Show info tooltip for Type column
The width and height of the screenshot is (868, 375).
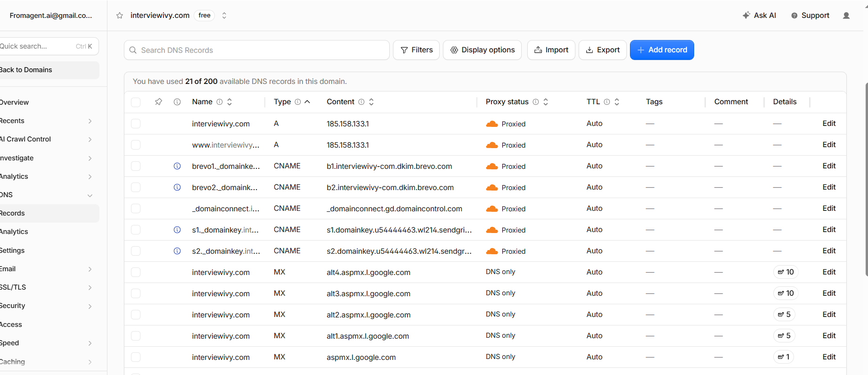coord(298,102)
